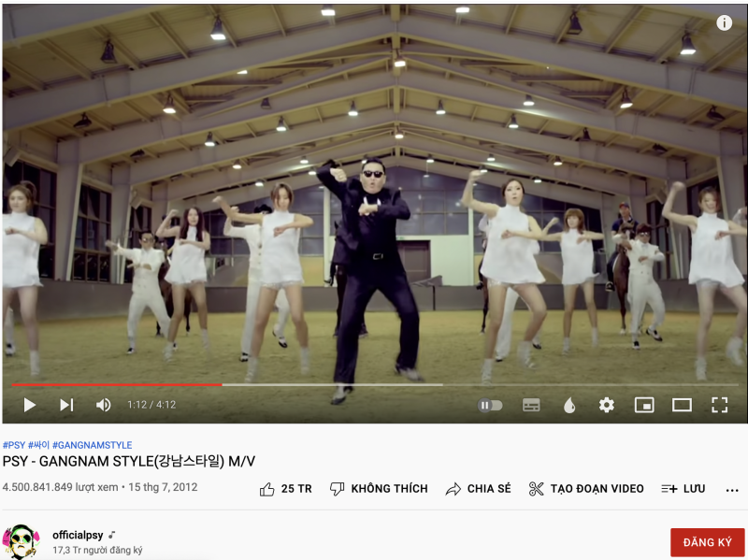Open the #GANGNAMSTYLE hashtag link

click(92, 445)
